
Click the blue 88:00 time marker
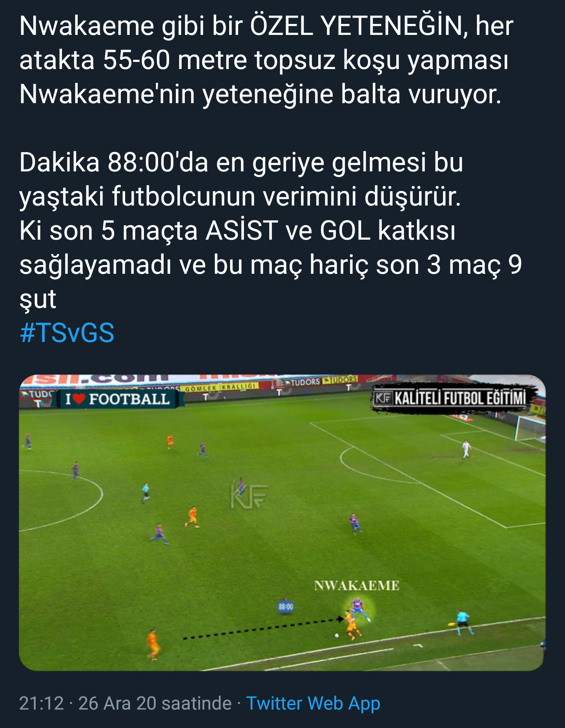click(x=286, y=607)
